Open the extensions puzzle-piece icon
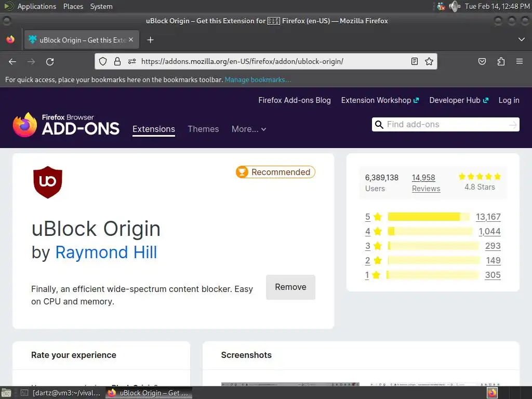The height and width of the screenshot is (399, 532). pos(501,61)
